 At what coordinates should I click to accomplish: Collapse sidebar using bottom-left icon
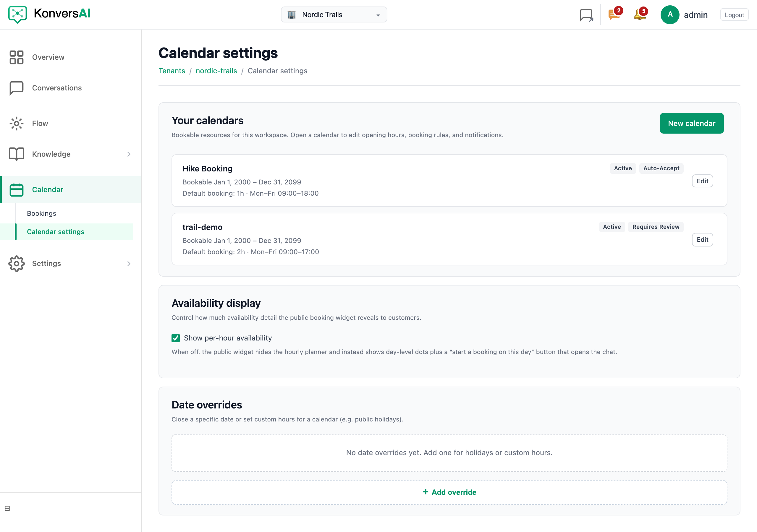tap(7, 508)
